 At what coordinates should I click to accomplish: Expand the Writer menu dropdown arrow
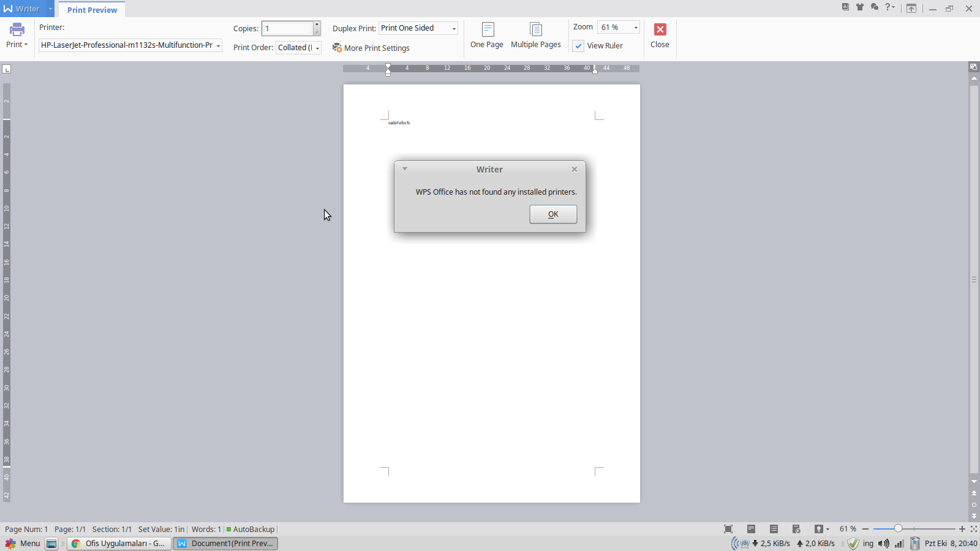coord(50,9)
